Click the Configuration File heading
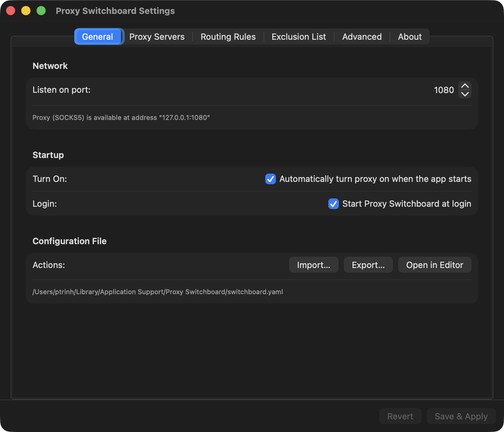504x432 pixels. [70, 241]
